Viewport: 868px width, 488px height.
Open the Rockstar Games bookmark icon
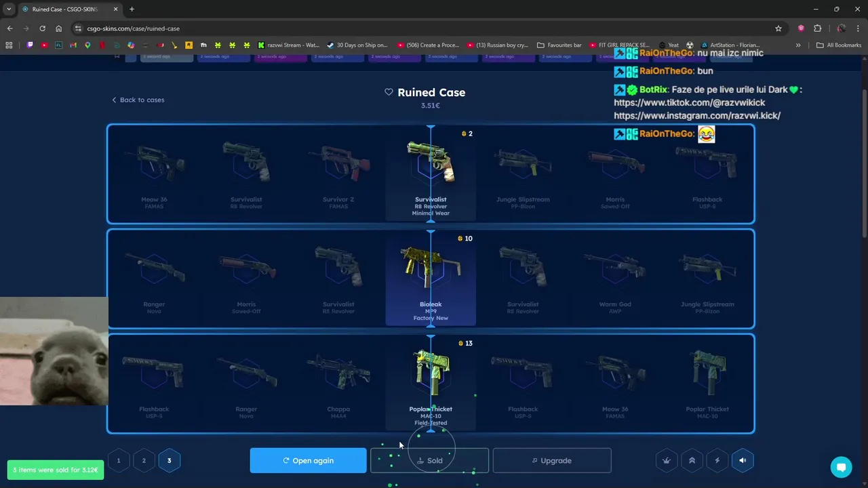(x=189, y=45)
